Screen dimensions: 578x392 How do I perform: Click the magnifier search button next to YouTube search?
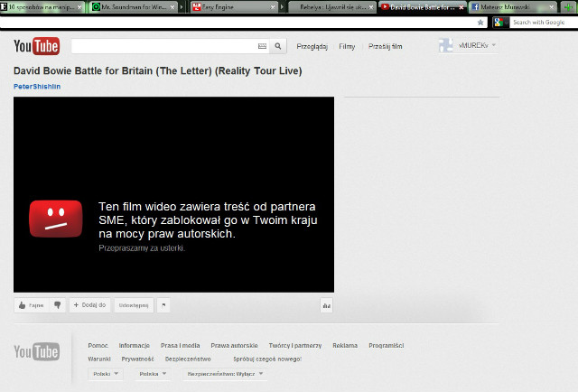coord(278,46)
